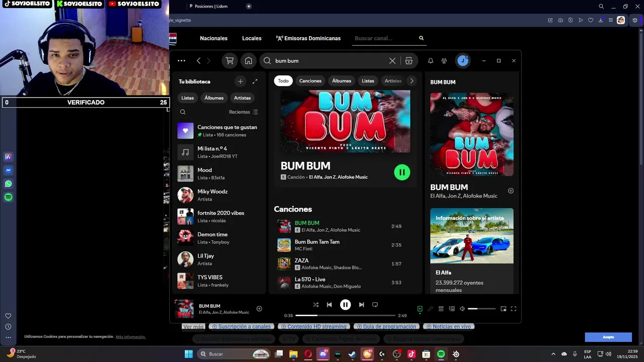The width and height of the screenshot is (644, 362).
Task: Click the blue Acepto cookies button
Action: (608, 337)
